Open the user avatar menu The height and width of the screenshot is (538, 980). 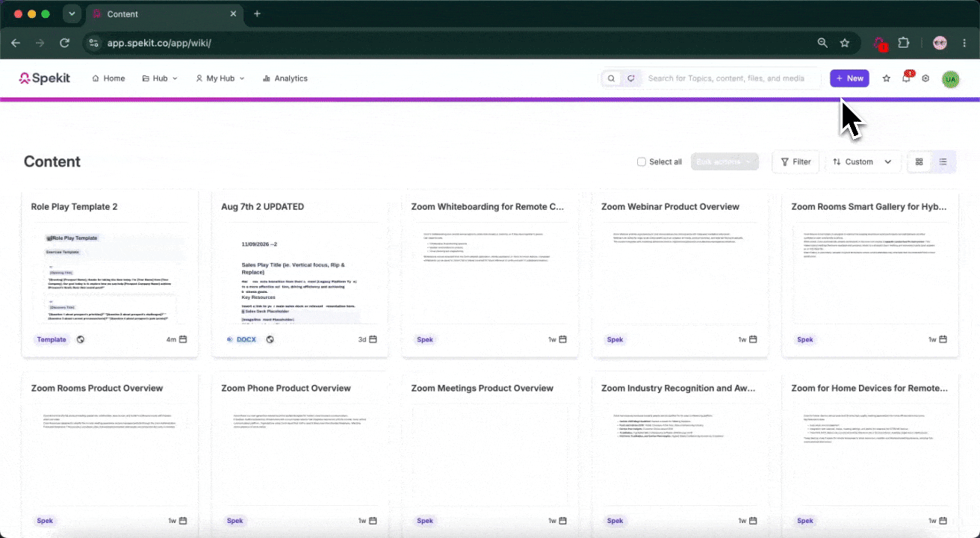[950, 78]
